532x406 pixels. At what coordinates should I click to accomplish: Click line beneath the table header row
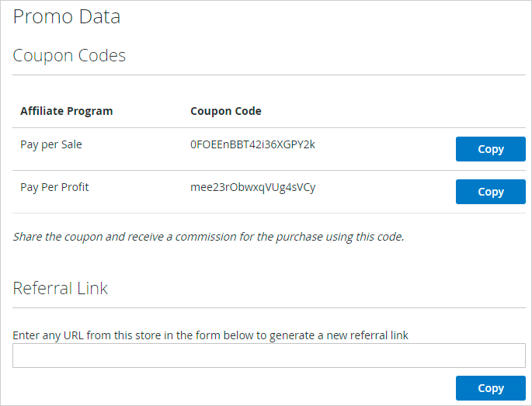pos(269,127)
